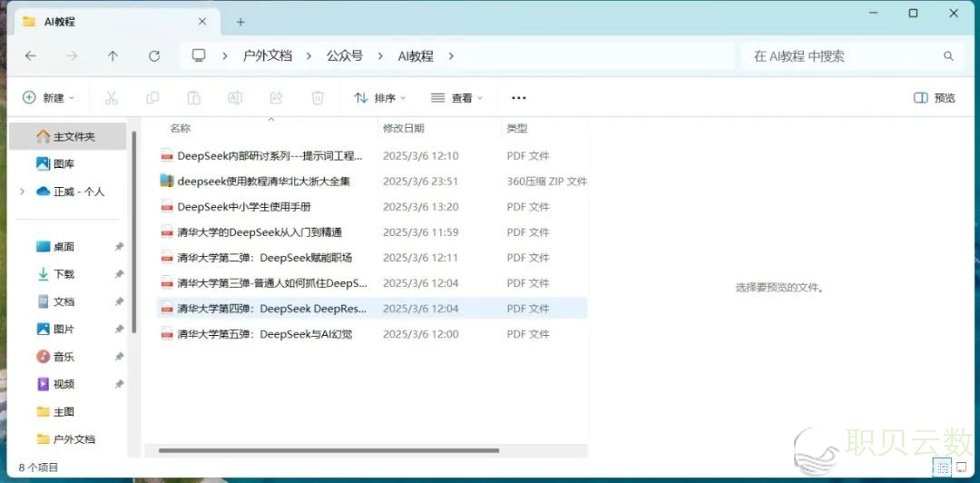Click the Paste clipboard icon
This screenshot has width=980, height=483.
click(x=194, y=98)
